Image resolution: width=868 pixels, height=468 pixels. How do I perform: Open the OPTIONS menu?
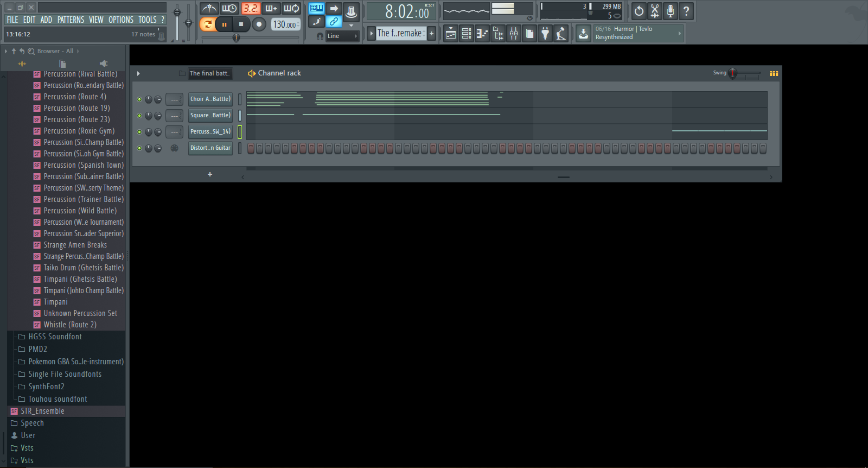tap(120, 20)
